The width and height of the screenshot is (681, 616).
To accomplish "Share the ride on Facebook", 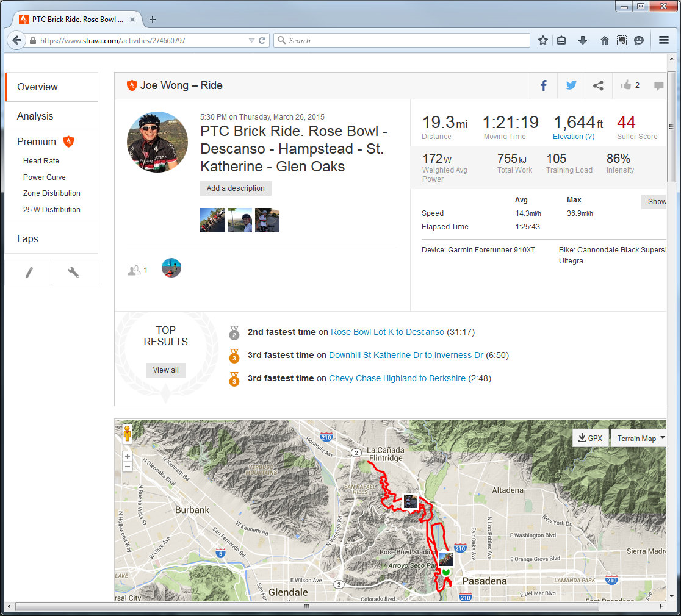I will (x=543, y=85).
